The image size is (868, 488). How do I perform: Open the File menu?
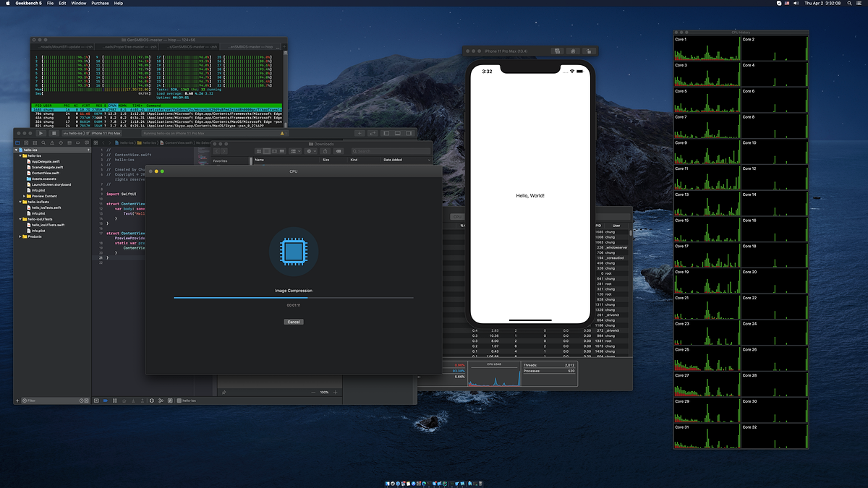(x=50, y=3)
